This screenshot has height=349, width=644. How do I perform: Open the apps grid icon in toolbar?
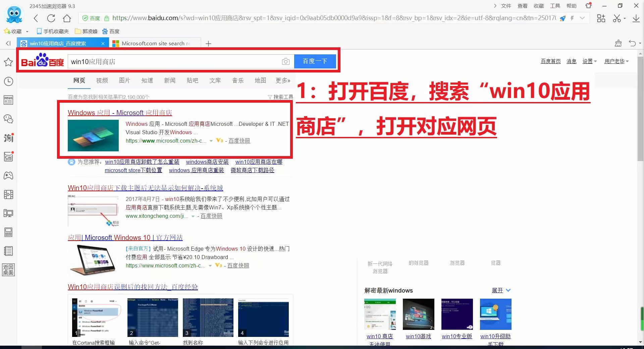pos(601,18)
